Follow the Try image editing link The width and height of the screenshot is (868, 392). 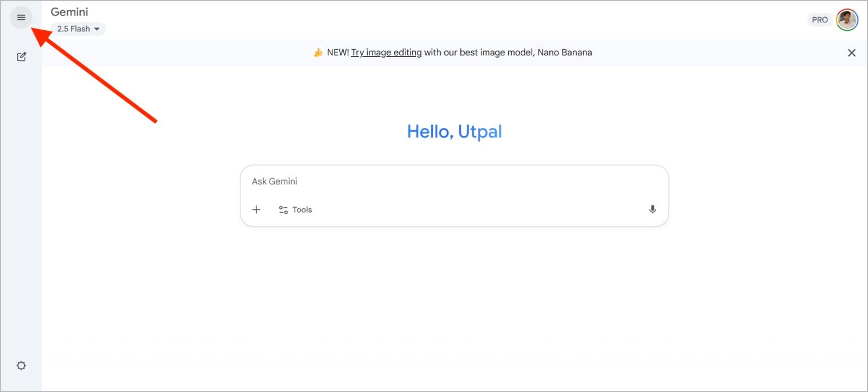(386, 52)
